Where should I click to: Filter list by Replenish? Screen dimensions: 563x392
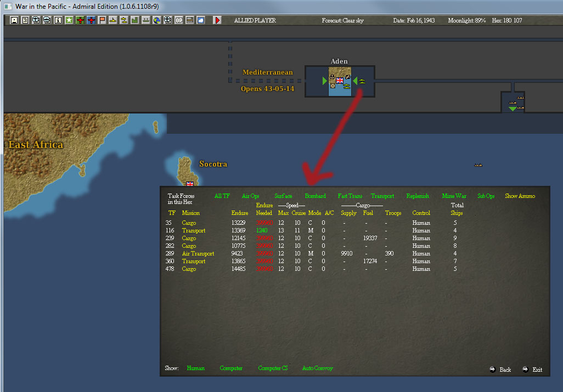[418, 196]
